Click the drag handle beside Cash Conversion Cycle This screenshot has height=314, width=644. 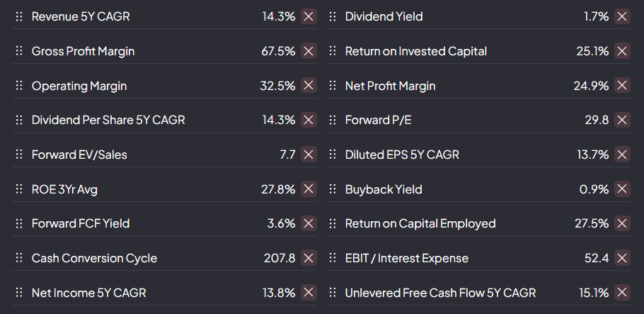19,258
